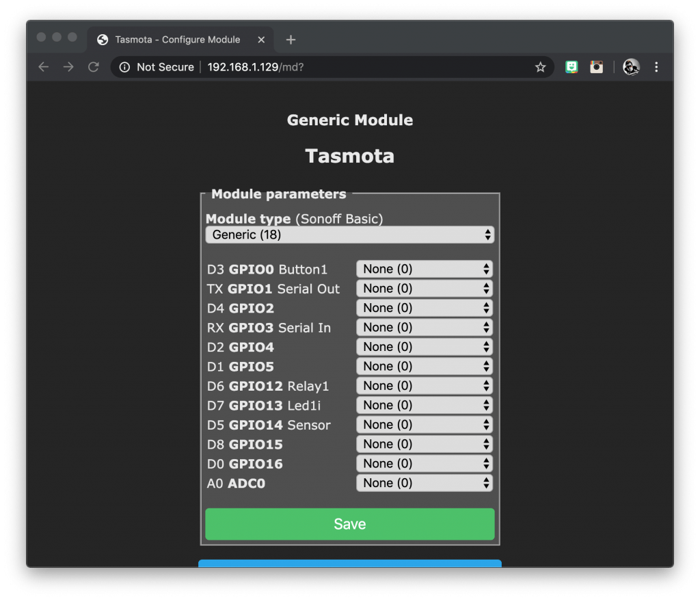Open the D0 GPIO16 dropdown

click(x=424, y=463)
